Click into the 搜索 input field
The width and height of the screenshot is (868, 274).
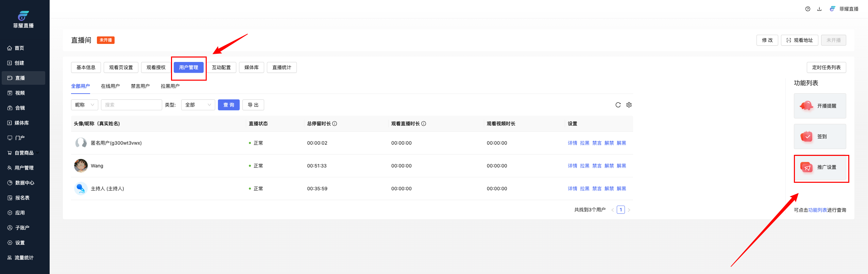click(131, 105)
